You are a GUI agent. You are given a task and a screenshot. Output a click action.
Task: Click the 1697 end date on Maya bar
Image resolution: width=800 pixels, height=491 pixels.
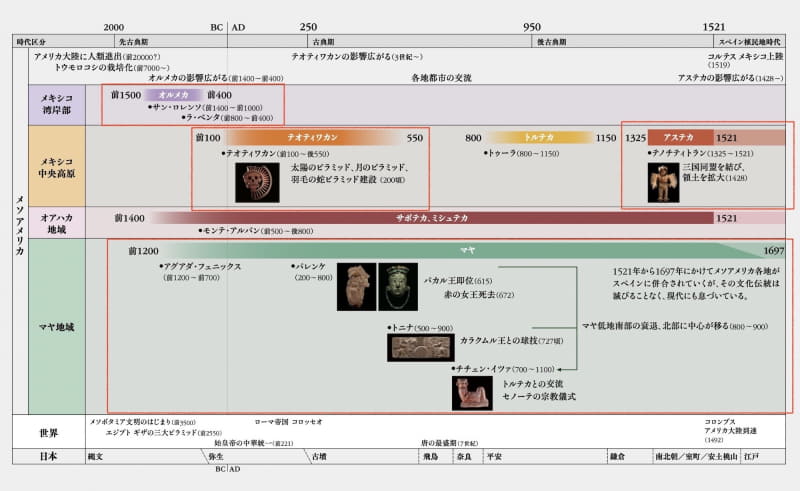coord(773,251)
